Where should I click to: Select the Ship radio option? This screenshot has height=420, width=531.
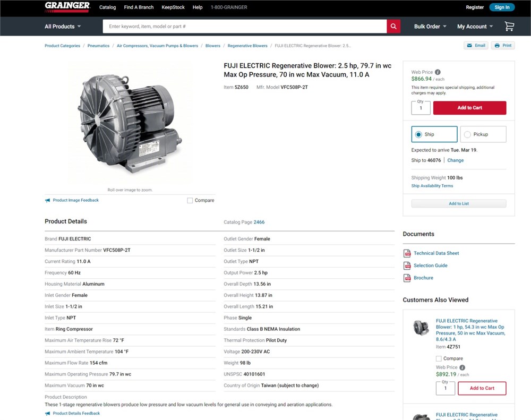[434, 134]
